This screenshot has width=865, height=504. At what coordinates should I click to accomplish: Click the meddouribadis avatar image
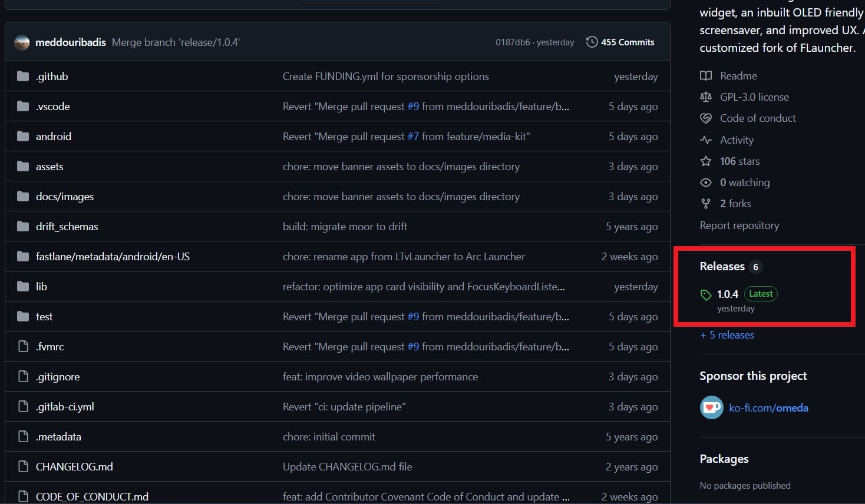point(22,42)
